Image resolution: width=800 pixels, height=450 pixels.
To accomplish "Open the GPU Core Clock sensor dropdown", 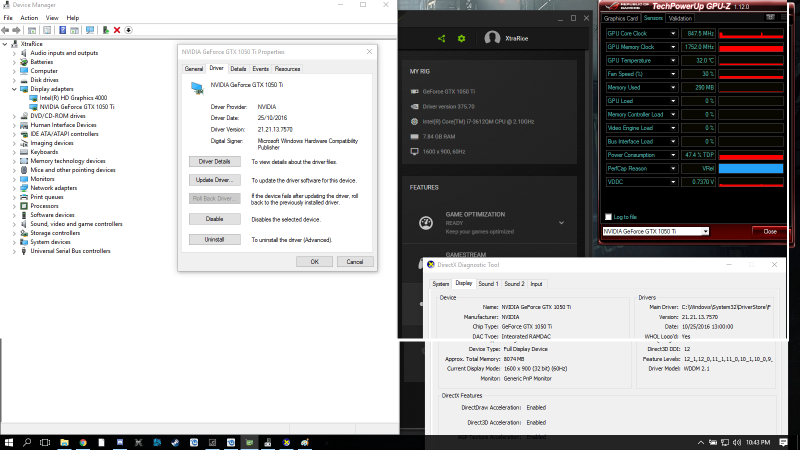I will pos(673,33).
